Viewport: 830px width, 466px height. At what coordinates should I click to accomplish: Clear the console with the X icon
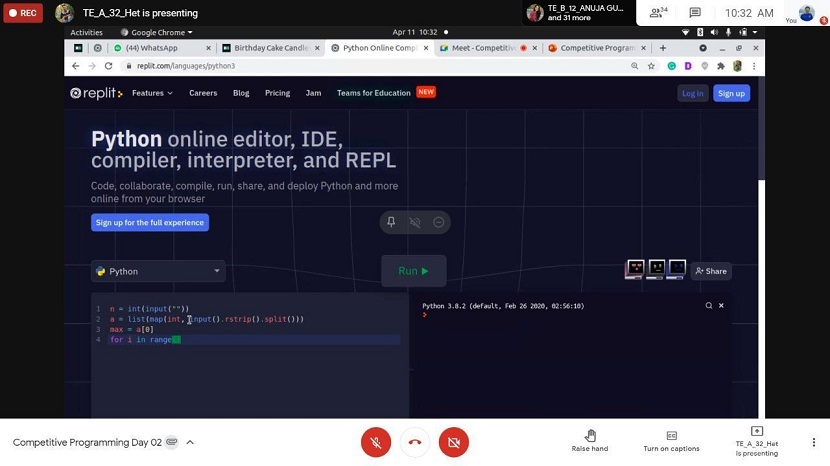coord(721,305)
